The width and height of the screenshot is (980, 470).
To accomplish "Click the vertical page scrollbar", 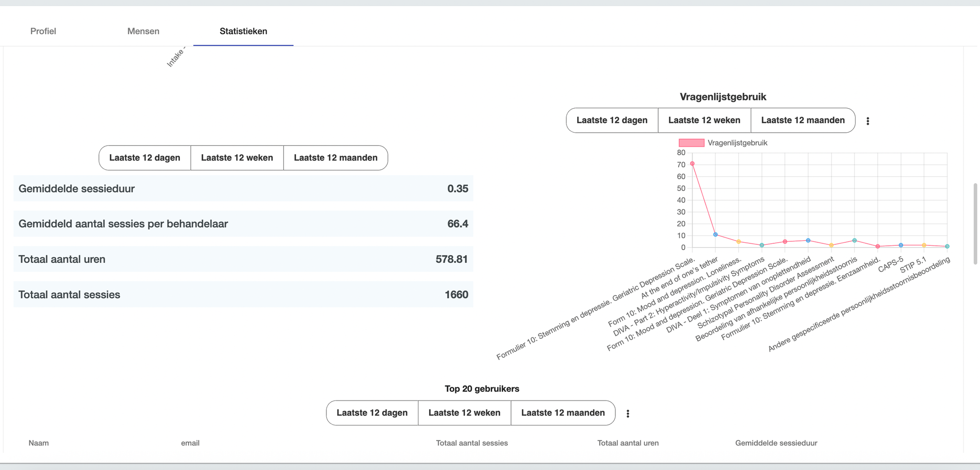I will click(x=975, y=224).
